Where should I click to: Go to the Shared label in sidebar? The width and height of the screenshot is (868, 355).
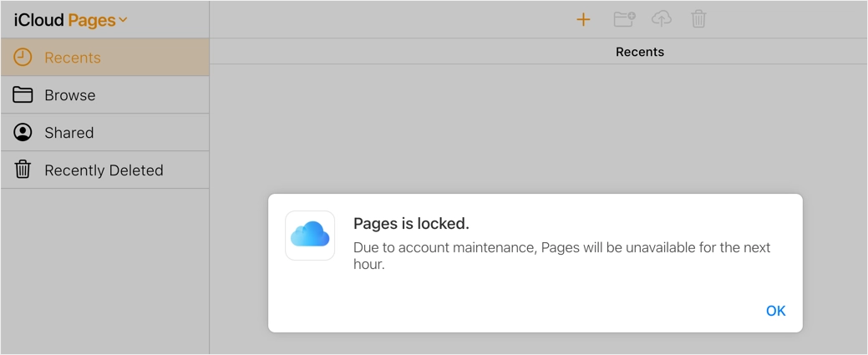pos(69,133)
